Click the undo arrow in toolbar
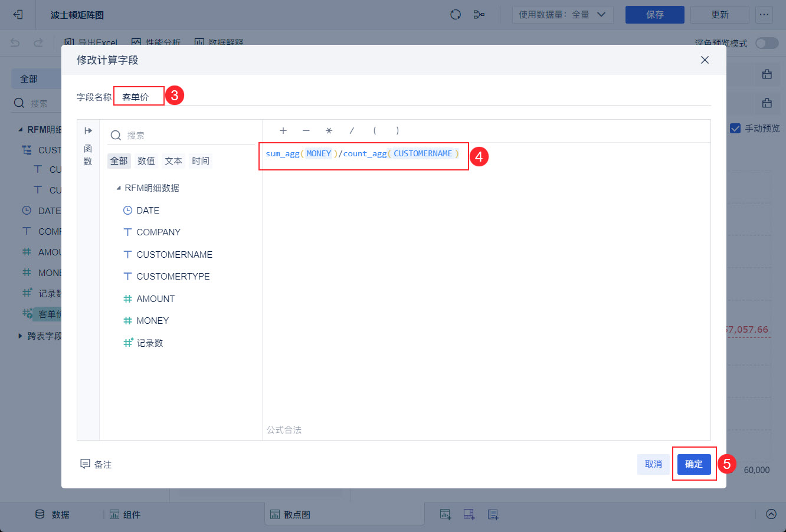Image resolution: width=786 pixels, height=532 pixels. click(15, 42)
